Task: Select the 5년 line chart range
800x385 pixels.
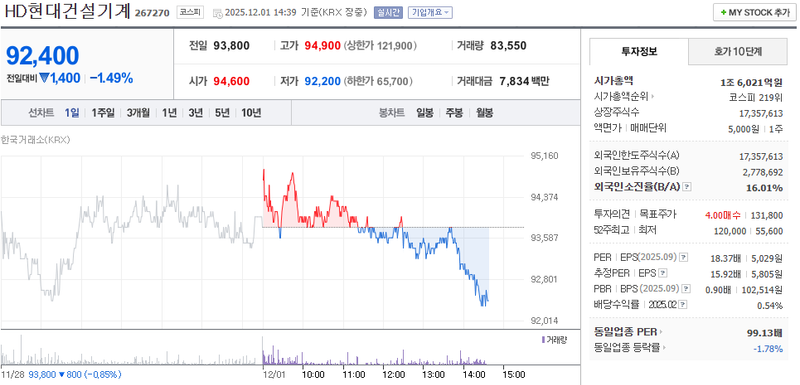Action: pos(222,113)
